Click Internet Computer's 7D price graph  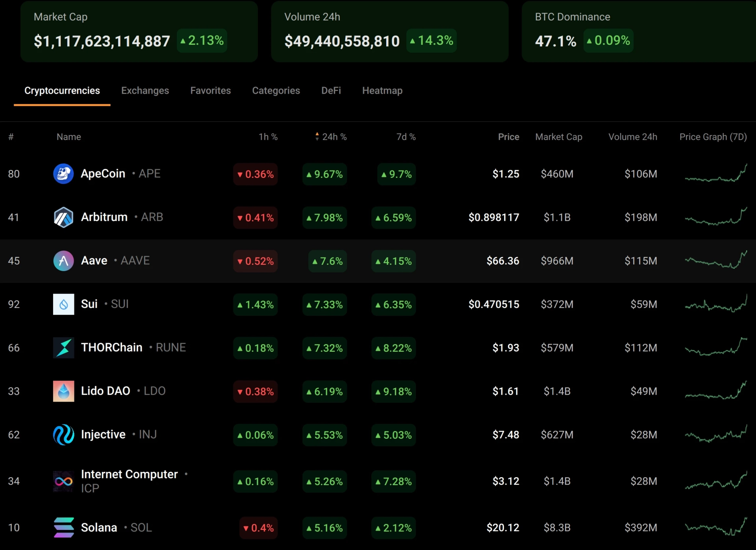pos(716,481)
